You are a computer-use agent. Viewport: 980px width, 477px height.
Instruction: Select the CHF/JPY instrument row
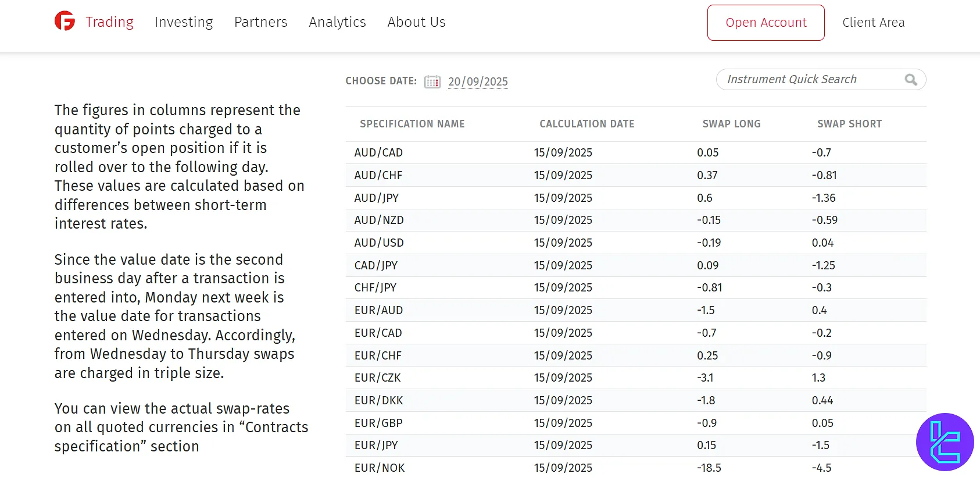375,287
